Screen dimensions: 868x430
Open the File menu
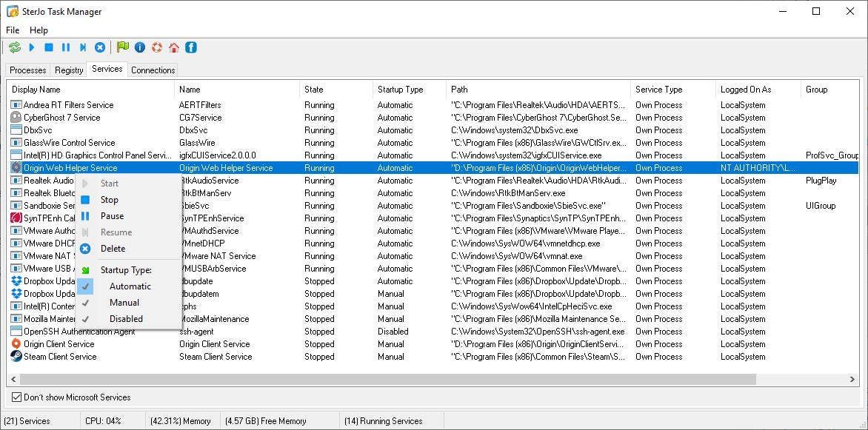pyautogui.click(x=12, y=30)
